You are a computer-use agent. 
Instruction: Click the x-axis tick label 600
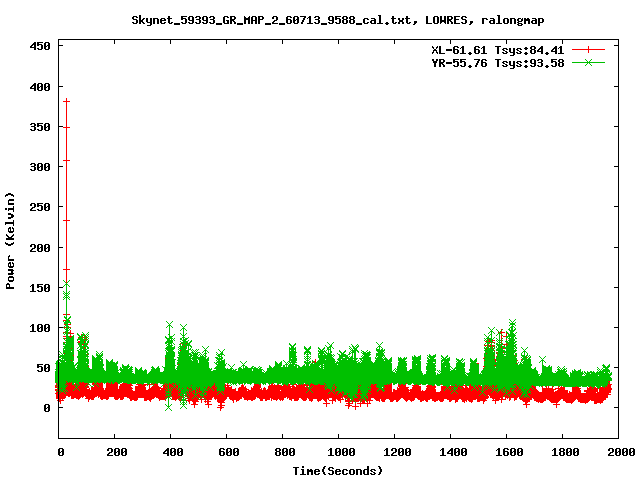coord(229,452)
